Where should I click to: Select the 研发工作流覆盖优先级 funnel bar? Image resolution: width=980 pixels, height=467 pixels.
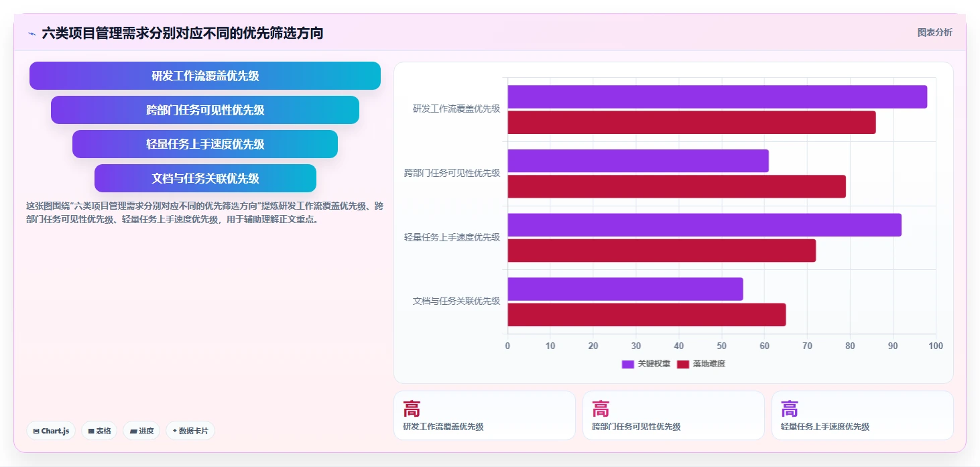205,76
